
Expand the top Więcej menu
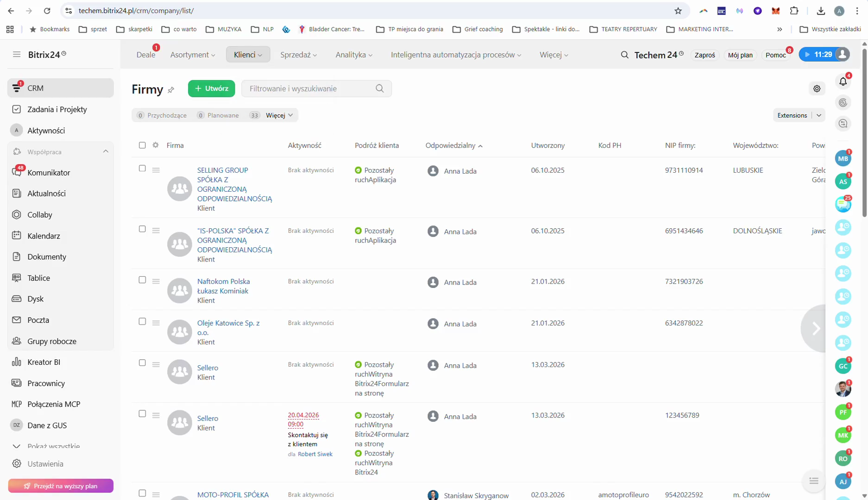coord(554,55)
